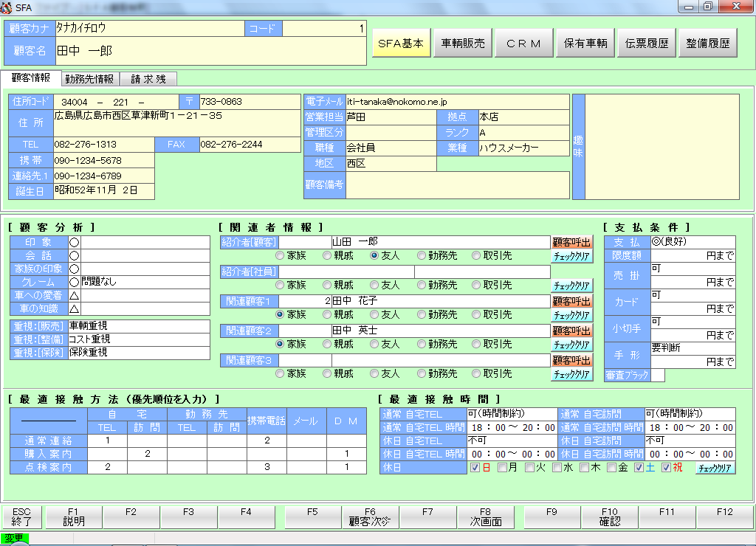Click the 電子メール field
756x546 pixels.
[458, 102]
